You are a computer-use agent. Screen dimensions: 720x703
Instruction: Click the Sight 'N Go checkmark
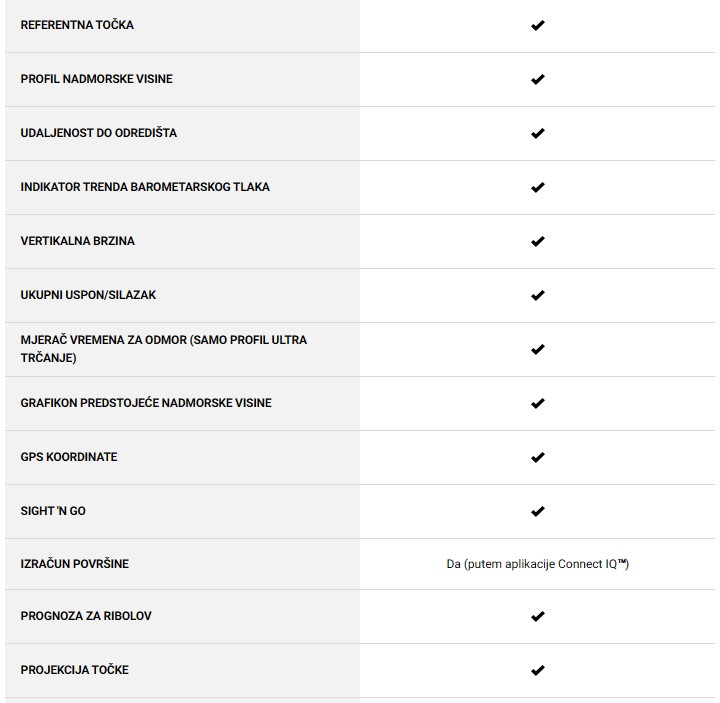coord(537,512)
